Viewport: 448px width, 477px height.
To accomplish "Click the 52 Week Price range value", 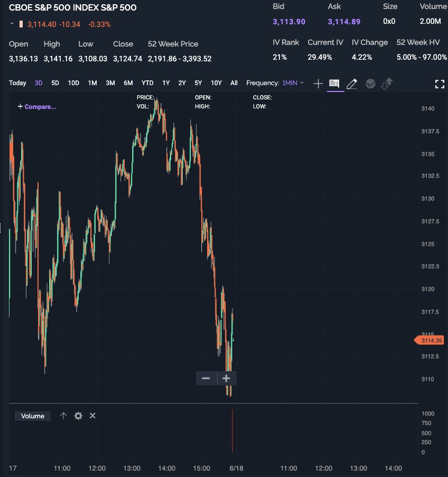I will [180, 58].
